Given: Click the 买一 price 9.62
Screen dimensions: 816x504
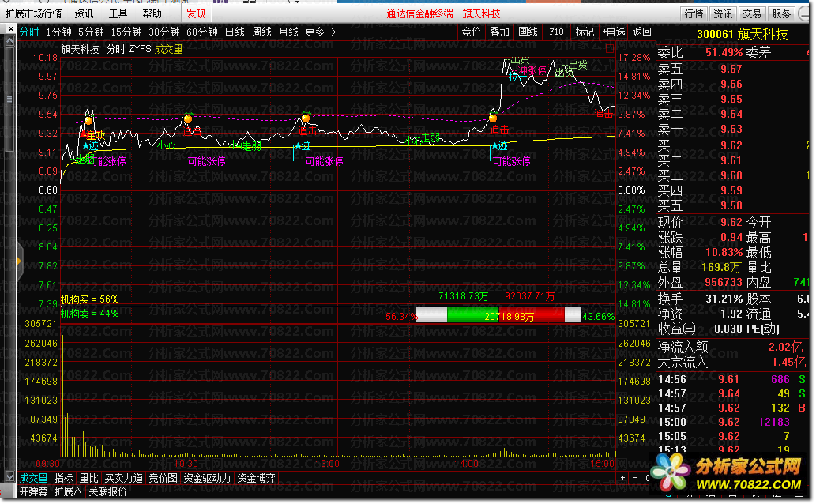Looking at the screenshot, I should click(x=731, y=146).
